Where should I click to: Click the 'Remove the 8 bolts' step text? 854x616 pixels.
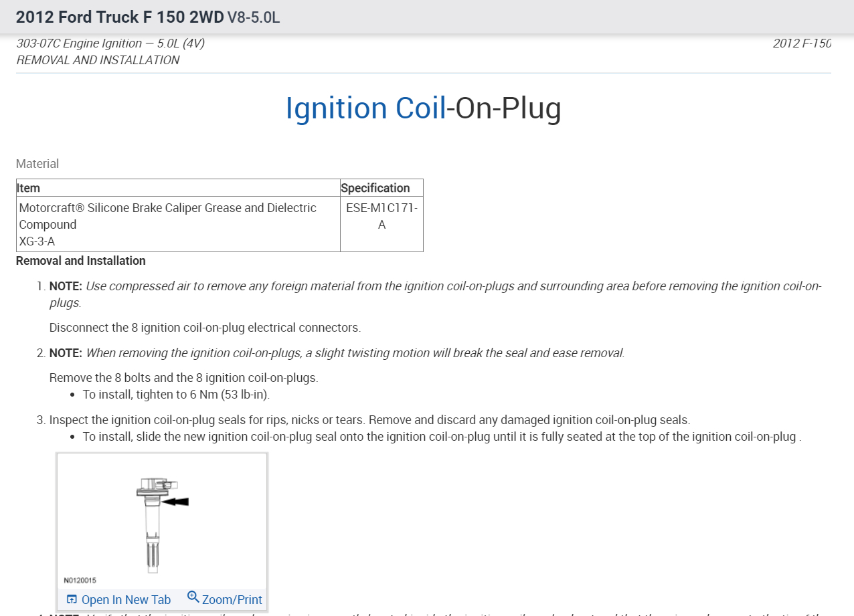pos(184,378)
